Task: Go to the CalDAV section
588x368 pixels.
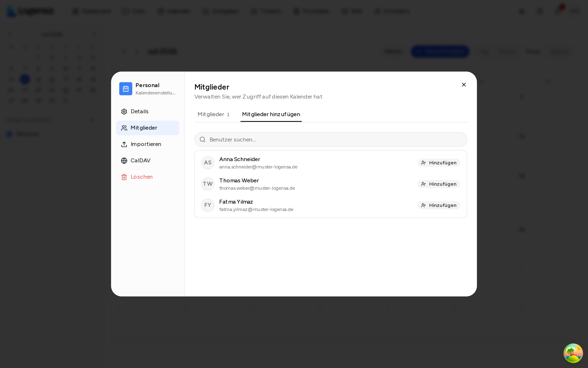Action: pos(147,160)
